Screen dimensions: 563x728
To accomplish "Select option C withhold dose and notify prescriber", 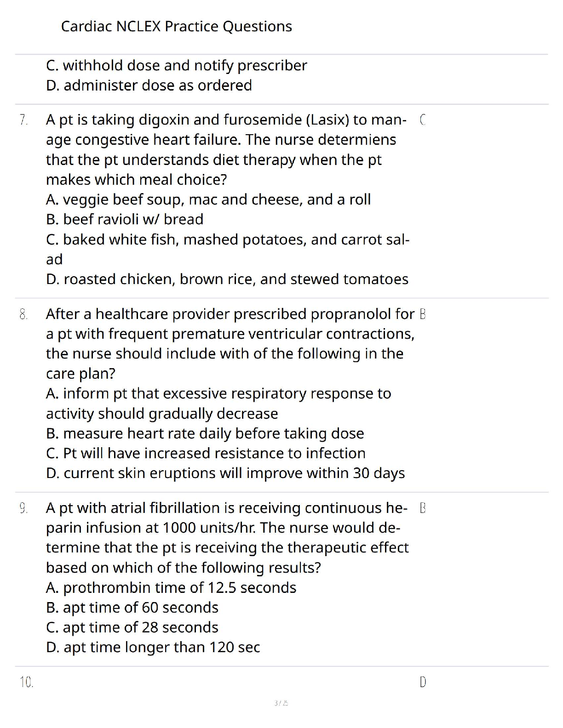I will click(x=176, y=66).
